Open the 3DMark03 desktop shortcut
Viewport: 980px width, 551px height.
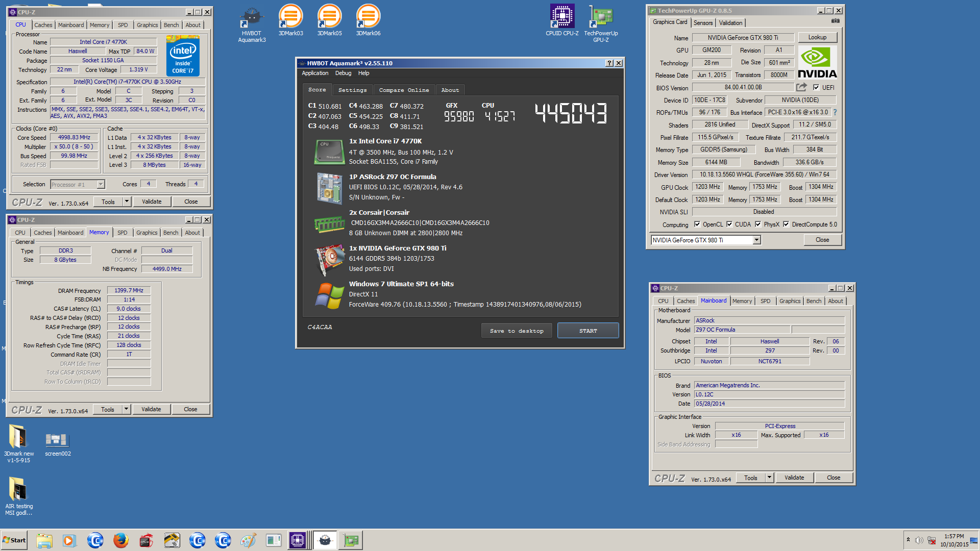click(x=290, y=20)
